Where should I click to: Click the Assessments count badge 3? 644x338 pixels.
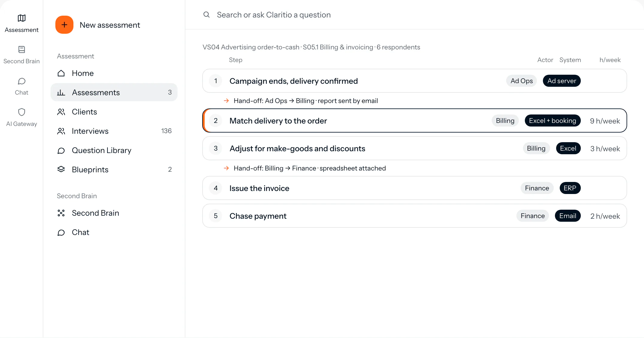[170, 92]
